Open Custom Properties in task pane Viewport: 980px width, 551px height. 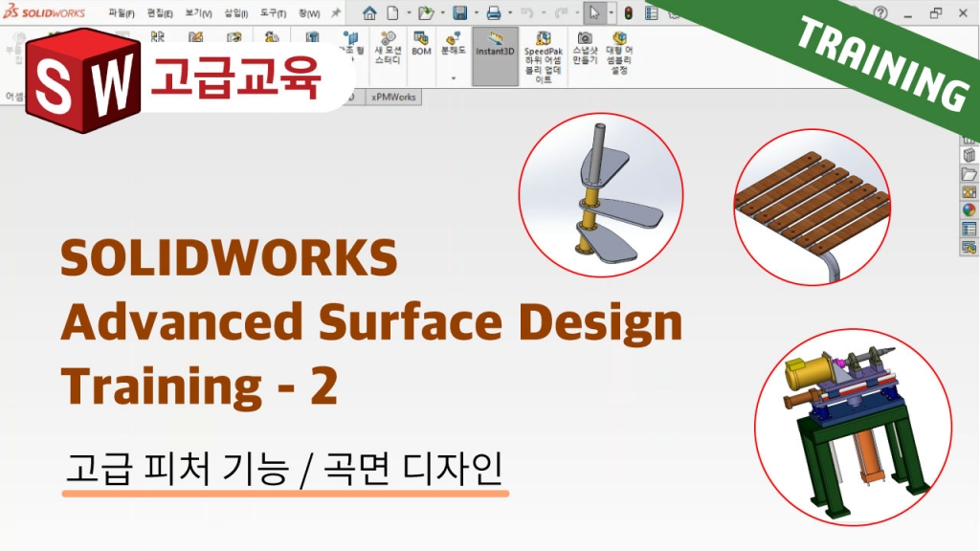point(969,230)
